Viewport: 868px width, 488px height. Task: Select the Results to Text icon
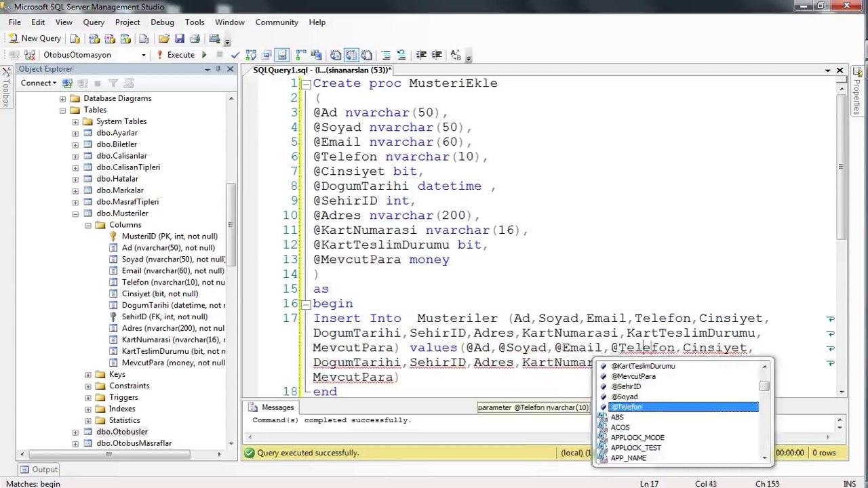coord(336,55)
